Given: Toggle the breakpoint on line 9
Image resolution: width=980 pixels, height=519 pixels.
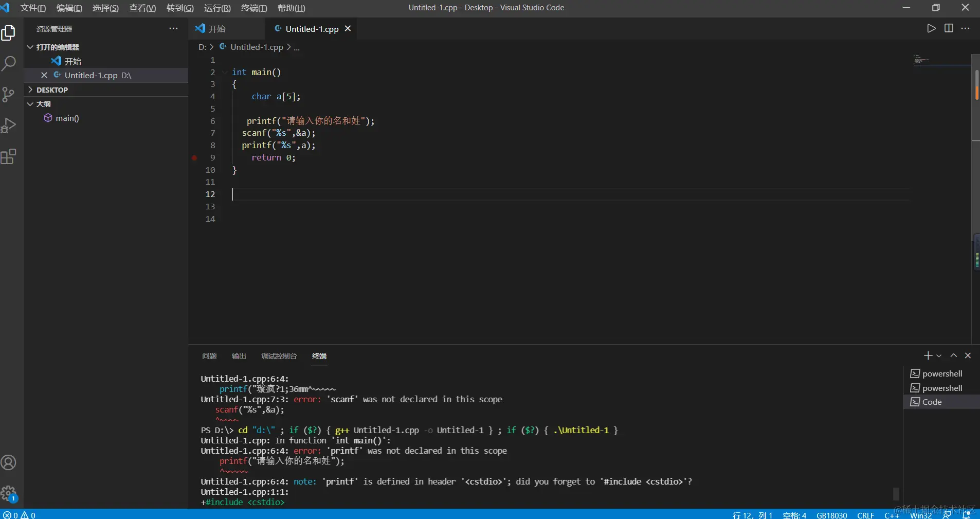Looking at the screenshot, I should pyautogui.click(x=194, y=158).
